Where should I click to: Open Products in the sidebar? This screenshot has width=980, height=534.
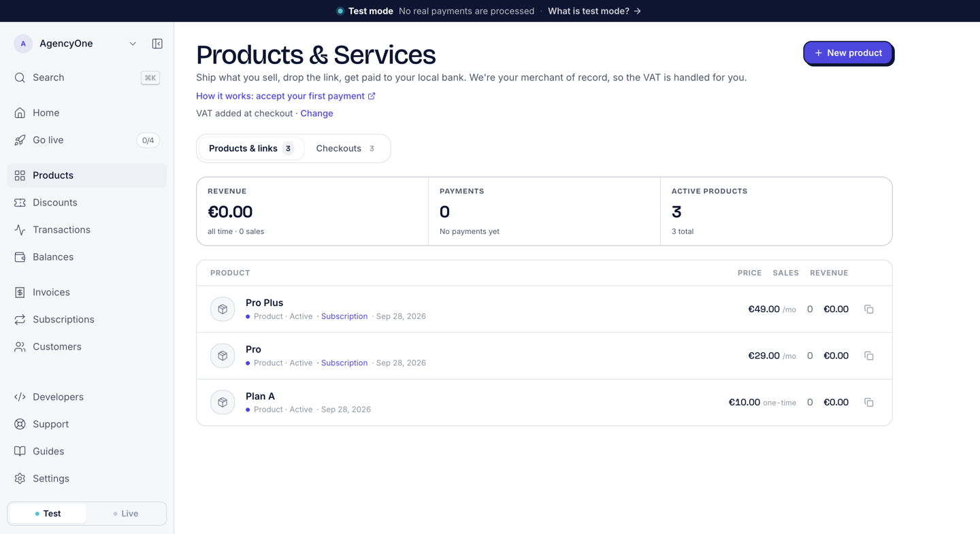tap(87, 176)
